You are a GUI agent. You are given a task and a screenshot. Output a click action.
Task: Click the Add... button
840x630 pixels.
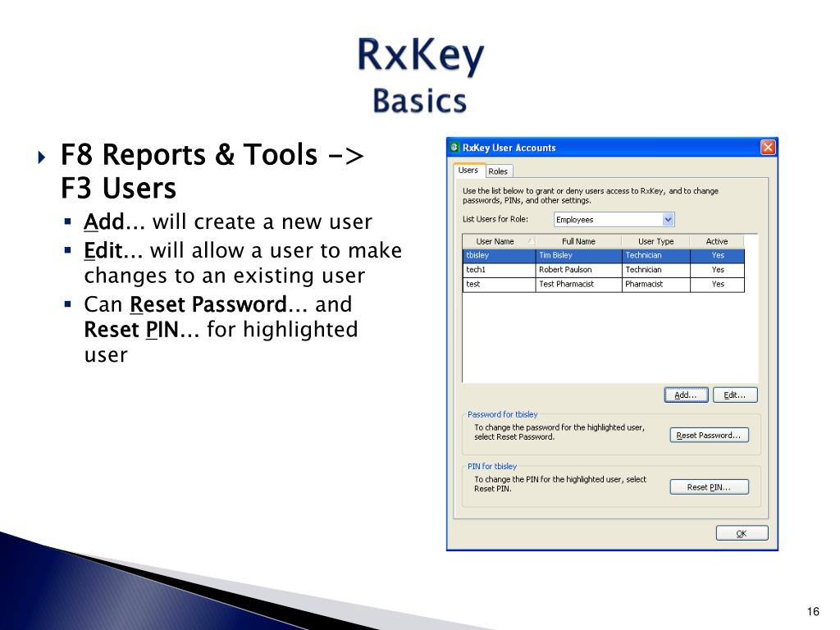click(686, 395)
